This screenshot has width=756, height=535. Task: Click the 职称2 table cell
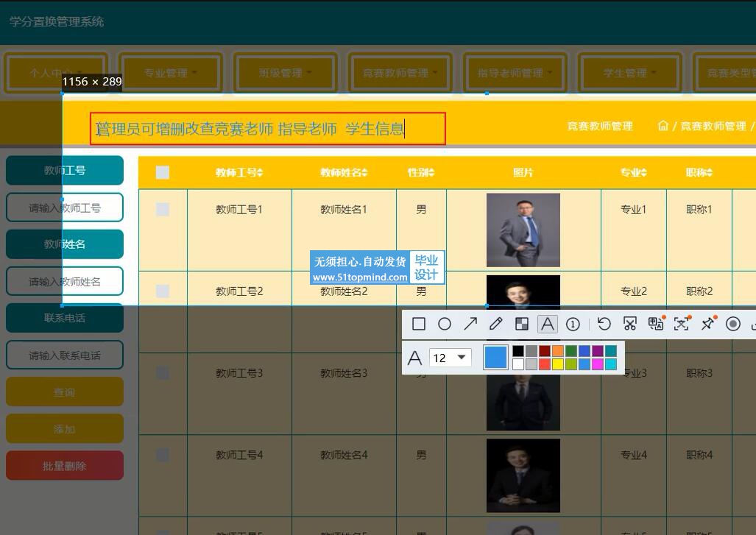[699, 291]
